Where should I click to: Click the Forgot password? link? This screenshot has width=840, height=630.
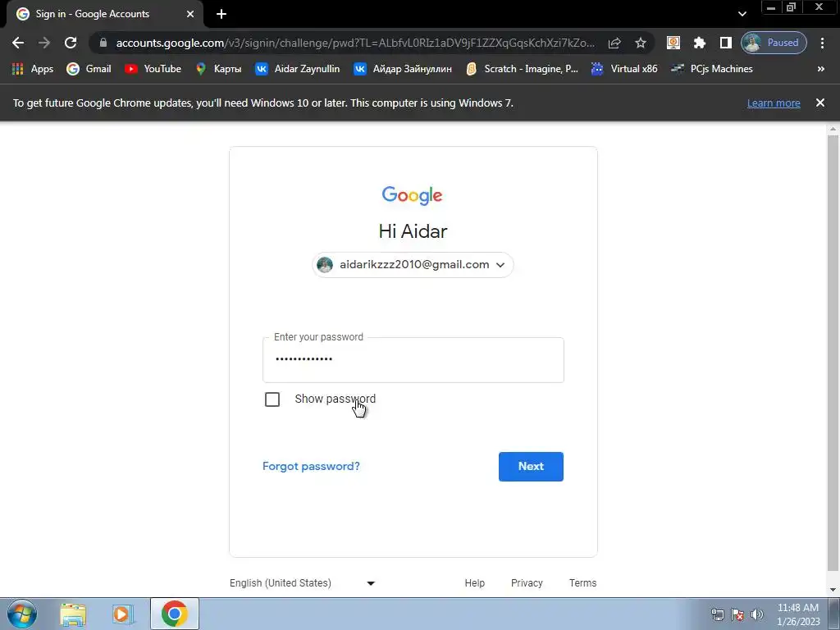point(311,466)
